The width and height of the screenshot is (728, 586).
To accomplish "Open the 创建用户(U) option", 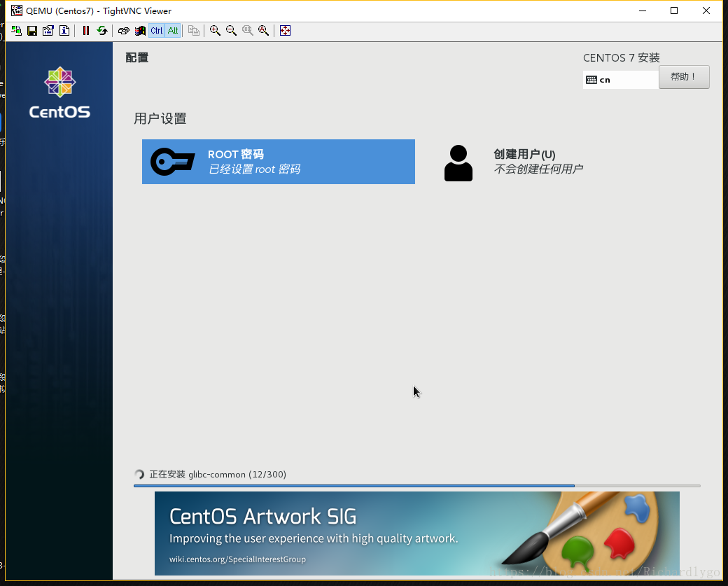I will point(538,162).
